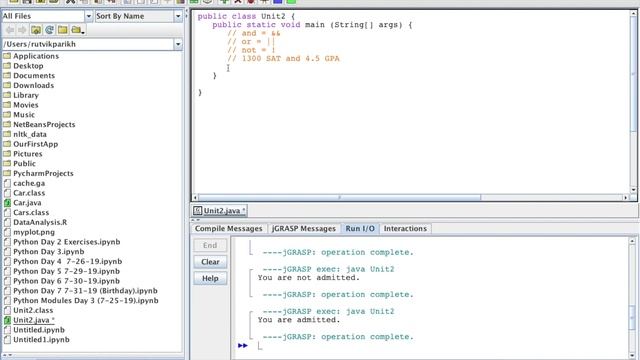640x360 pixels.
Task: Click the Pictures folder icon
Action: coord(7,154)
